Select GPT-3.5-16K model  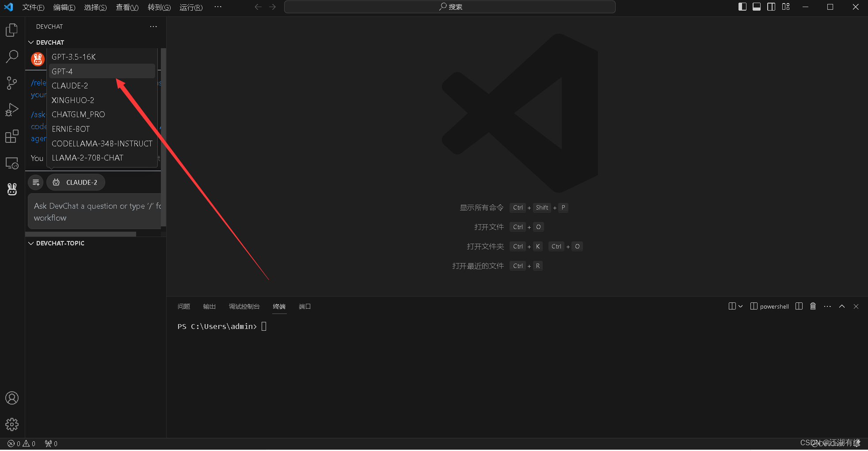(x=102, y=57)
